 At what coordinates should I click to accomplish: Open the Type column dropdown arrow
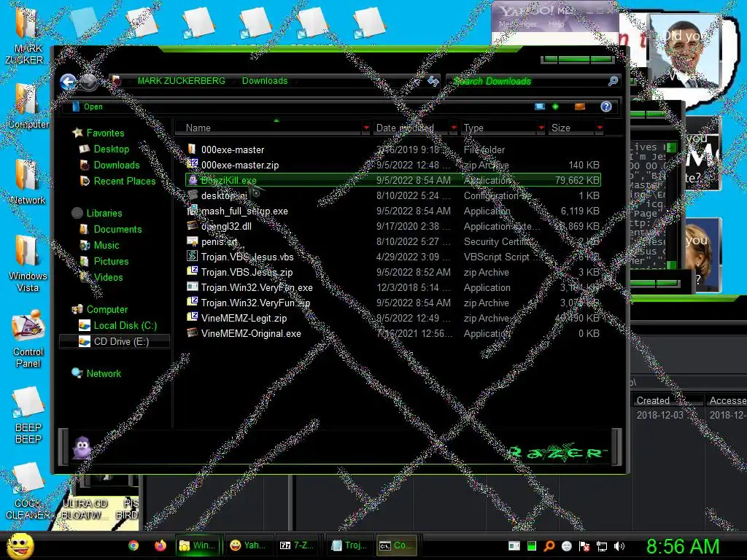click(x=541, y=128)
